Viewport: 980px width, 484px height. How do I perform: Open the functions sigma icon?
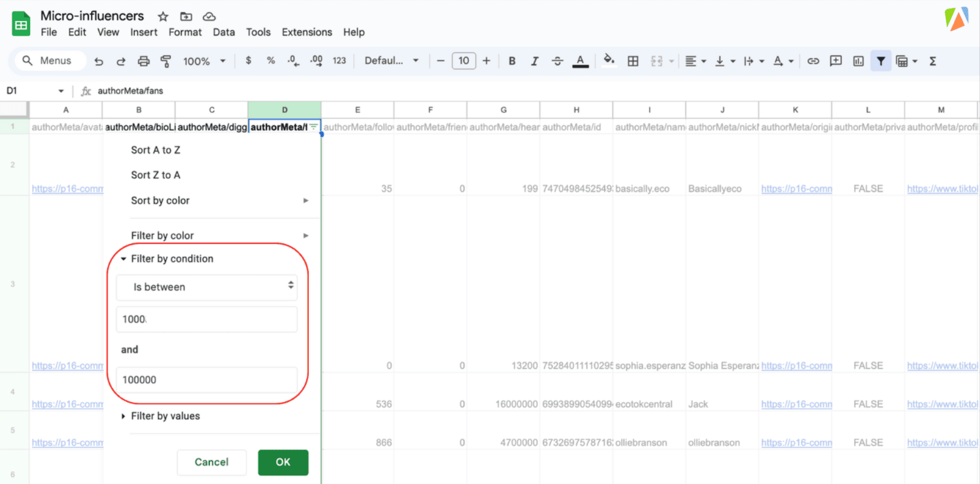pos(933,61)
